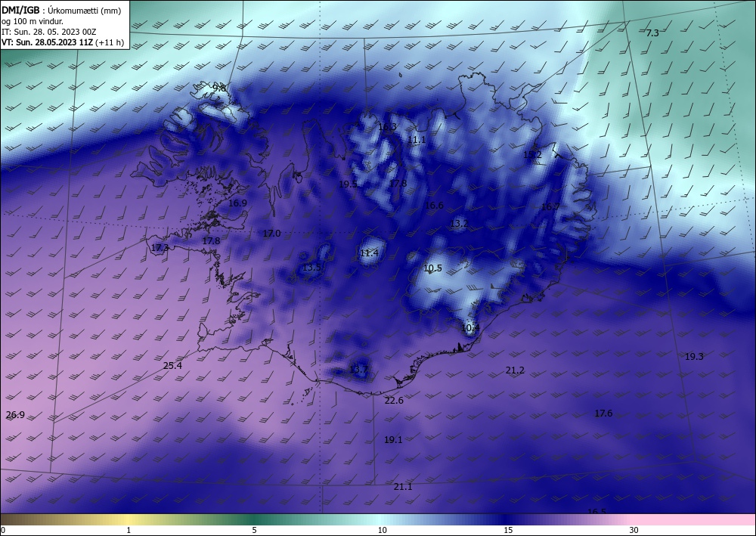Click the 13.5 value label

tap(311, 268)
